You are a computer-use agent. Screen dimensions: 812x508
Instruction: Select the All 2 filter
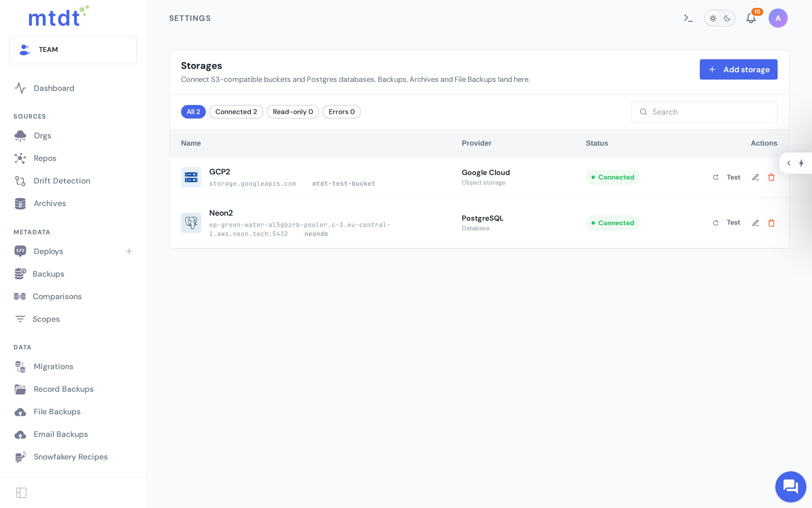[x=193, y=112]
